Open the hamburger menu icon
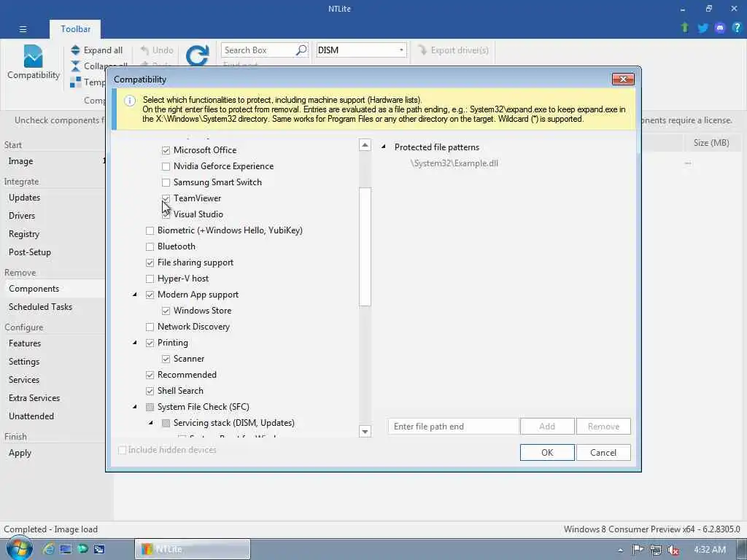 point(23,29)
